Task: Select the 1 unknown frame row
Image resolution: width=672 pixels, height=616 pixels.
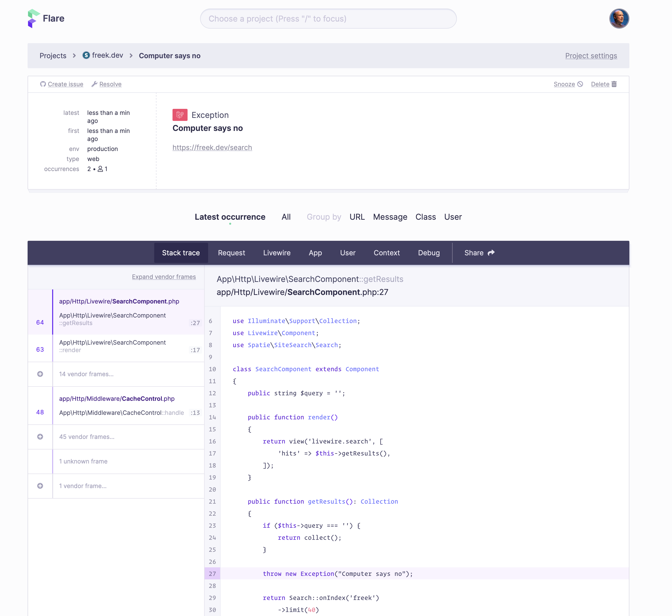Action: pyautogui.click(x=116, y=461)
